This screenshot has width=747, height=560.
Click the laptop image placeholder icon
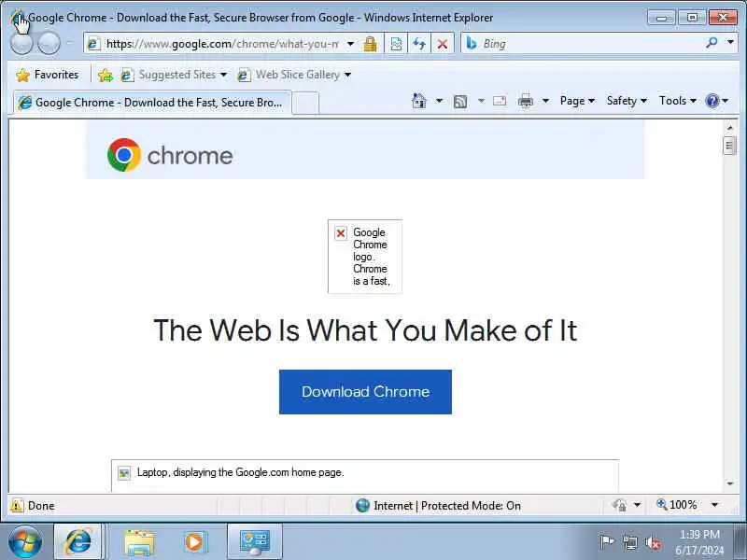[x=124, y=472]
